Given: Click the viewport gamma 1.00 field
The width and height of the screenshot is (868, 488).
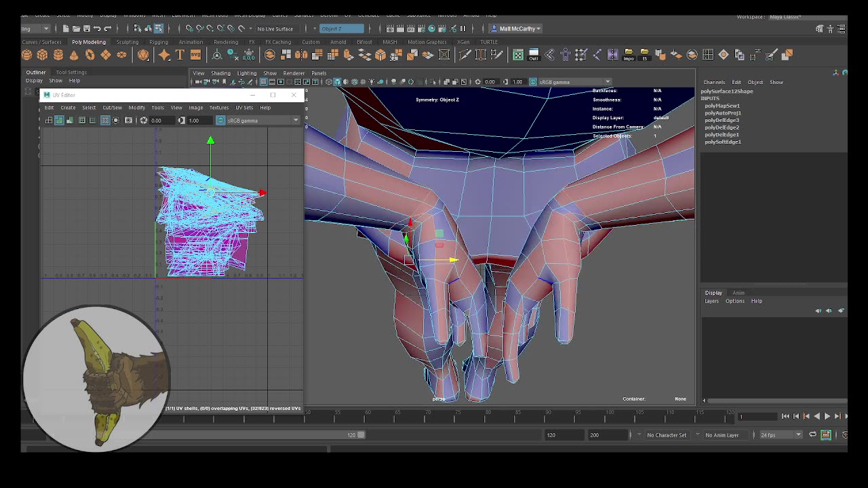Looking at the screenshot, I should 519,82.
